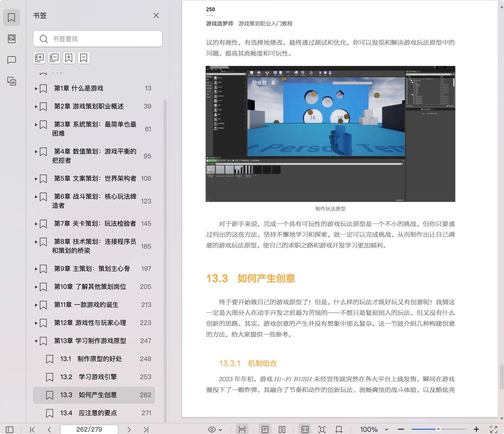Viewport: 504px width, 434px height.
Task: Go to next page
Action: click(129, 429)
